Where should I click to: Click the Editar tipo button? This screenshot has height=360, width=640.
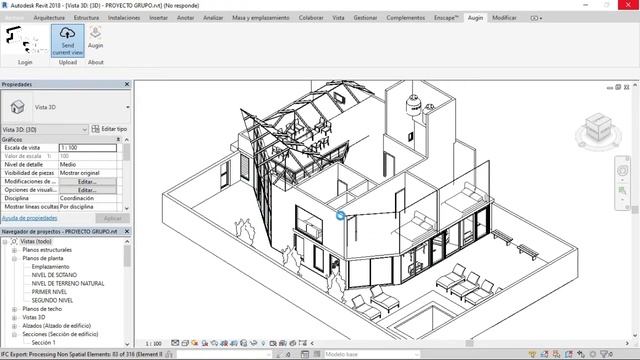(x=109, y=129)
